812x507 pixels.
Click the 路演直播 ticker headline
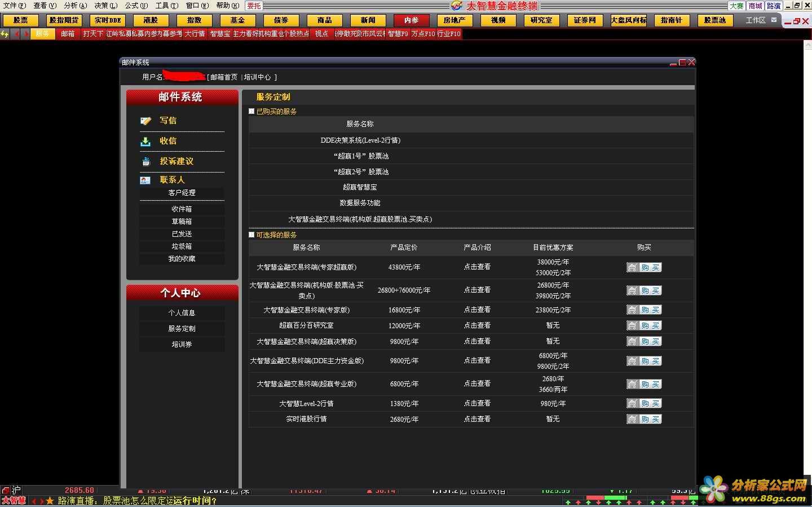137,501
